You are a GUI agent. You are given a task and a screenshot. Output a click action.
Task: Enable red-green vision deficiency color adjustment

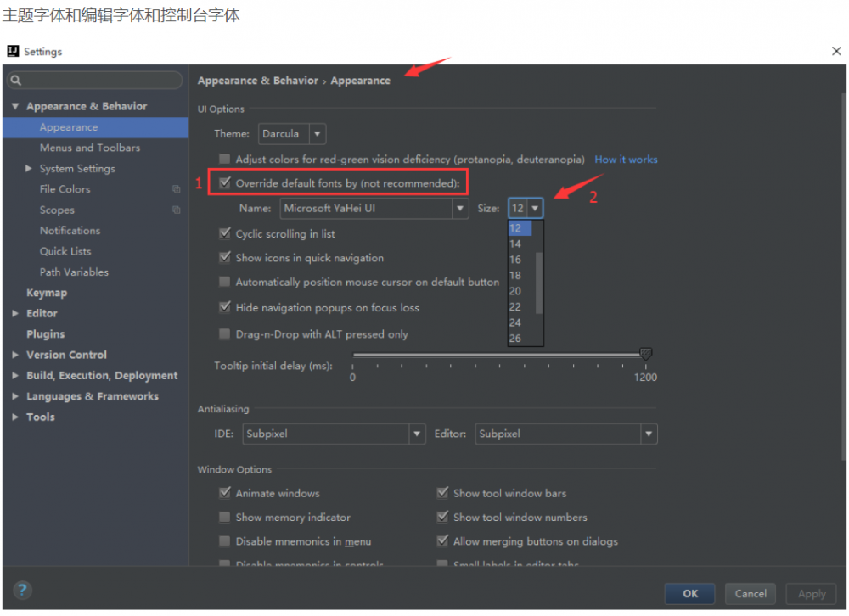224,159
